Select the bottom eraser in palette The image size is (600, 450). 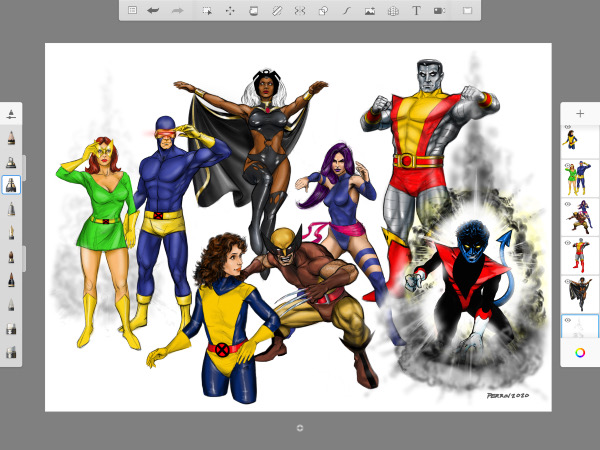coord(11,352)
